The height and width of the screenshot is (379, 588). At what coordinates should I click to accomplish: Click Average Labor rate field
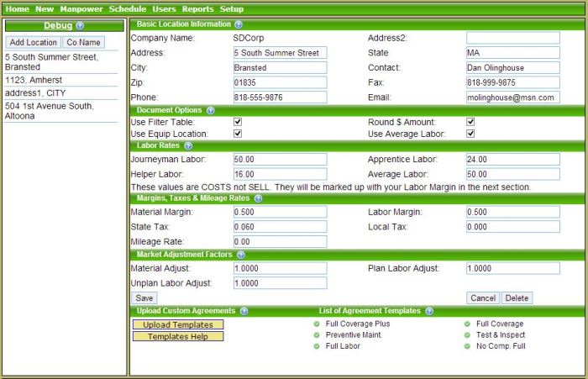[x=513, y=175]
